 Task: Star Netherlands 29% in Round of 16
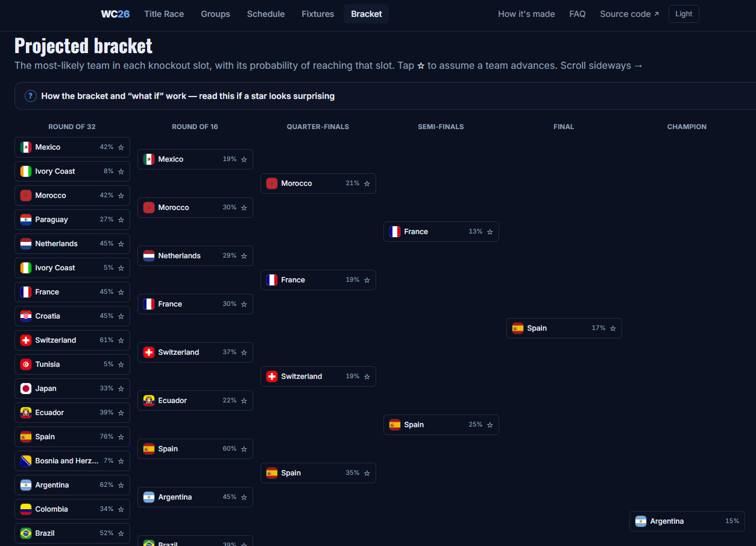[244, 256]
